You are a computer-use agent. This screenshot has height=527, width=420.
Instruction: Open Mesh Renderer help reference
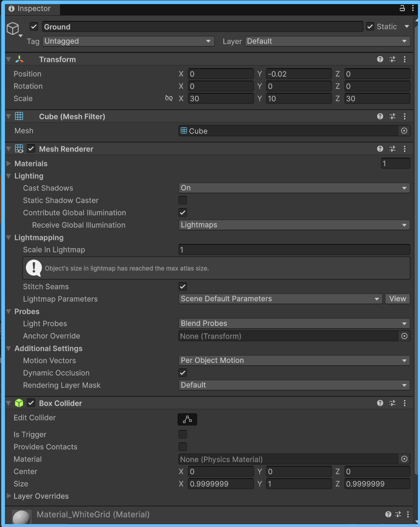380,149
